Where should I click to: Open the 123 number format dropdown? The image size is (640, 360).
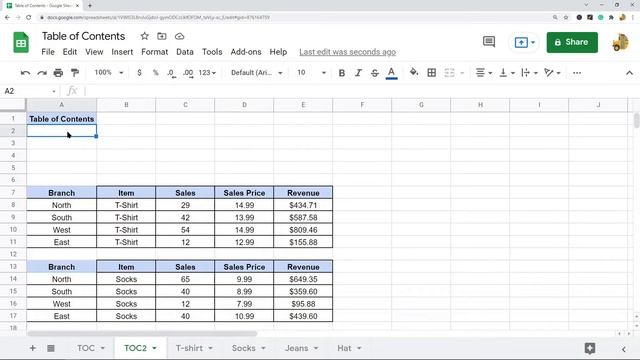click(x=207, y=73)
